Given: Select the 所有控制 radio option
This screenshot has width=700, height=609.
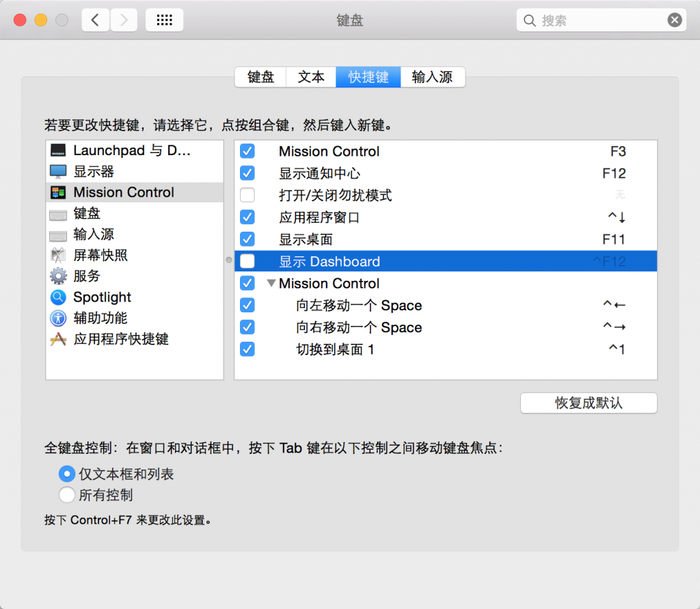Looking at the screenshot, I should pyautogui.click(x=67, y=495).
